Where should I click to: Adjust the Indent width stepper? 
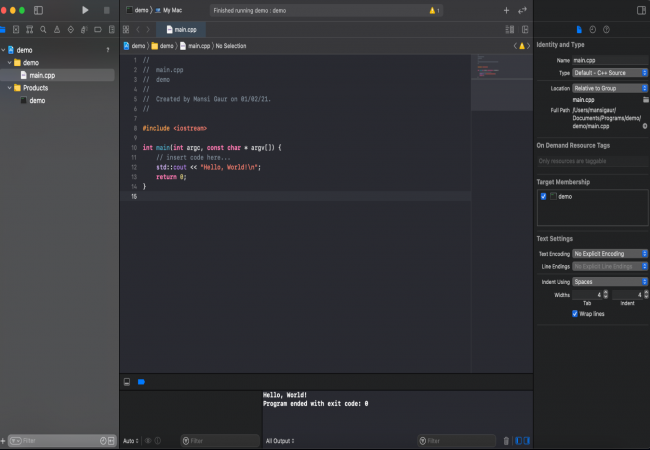point(646,295)
